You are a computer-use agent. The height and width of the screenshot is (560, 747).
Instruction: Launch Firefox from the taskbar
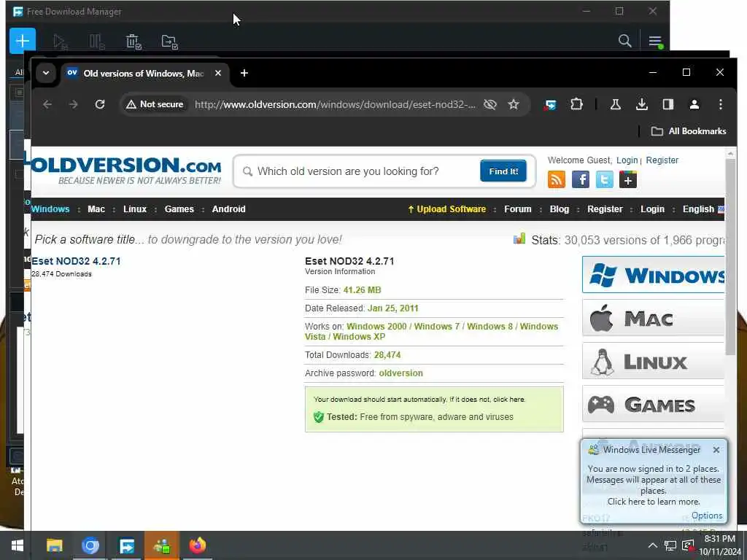click(197, 545)
